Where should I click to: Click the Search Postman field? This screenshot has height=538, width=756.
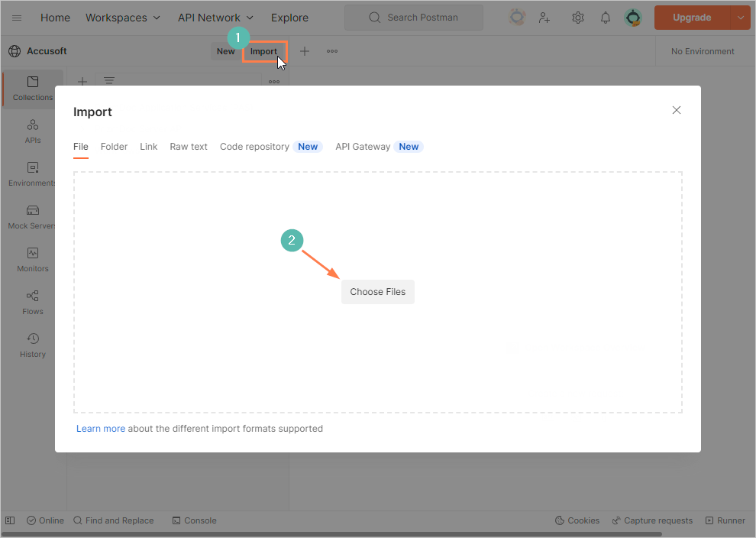413,18
